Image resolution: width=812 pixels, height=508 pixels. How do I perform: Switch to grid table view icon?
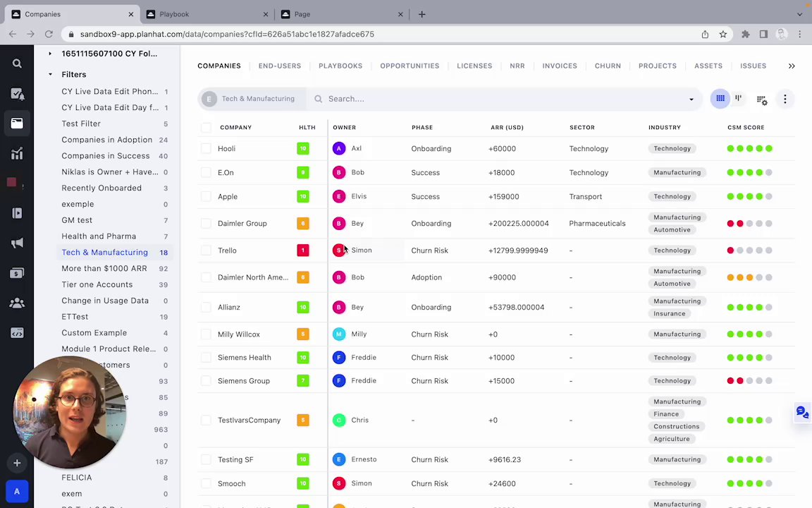pyautogui.click(x=720, y=99)
